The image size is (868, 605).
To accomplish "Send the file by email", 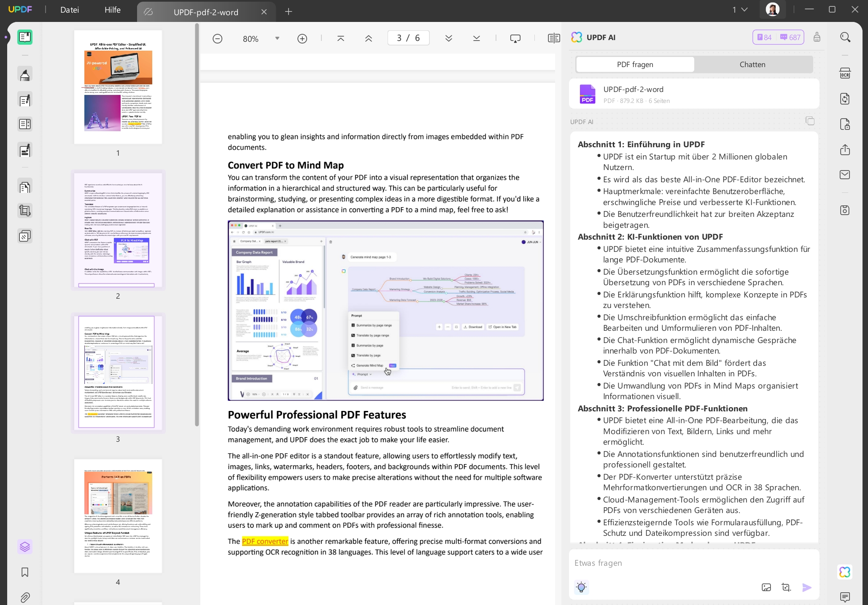I will click(x=845, y=175).
